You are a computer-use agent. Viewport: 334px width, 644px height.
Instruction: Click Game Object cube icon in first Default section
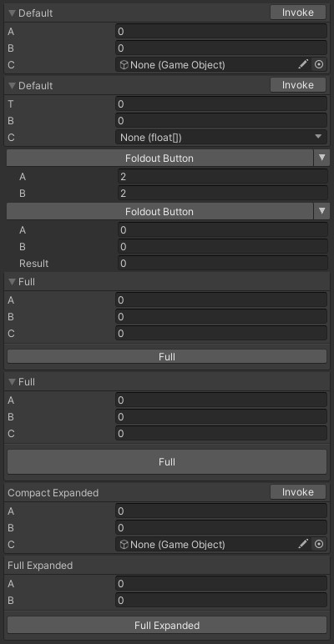click(x=124, y=64)
